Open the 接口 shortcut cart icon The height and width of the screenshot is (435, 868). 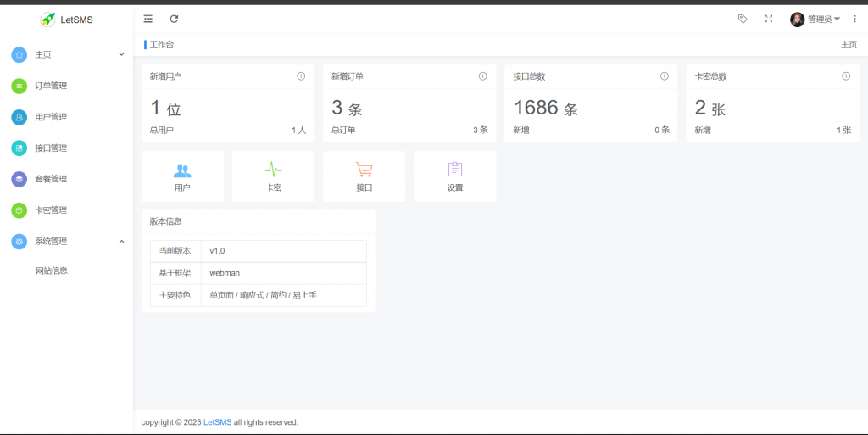click(x=364, y=170)
